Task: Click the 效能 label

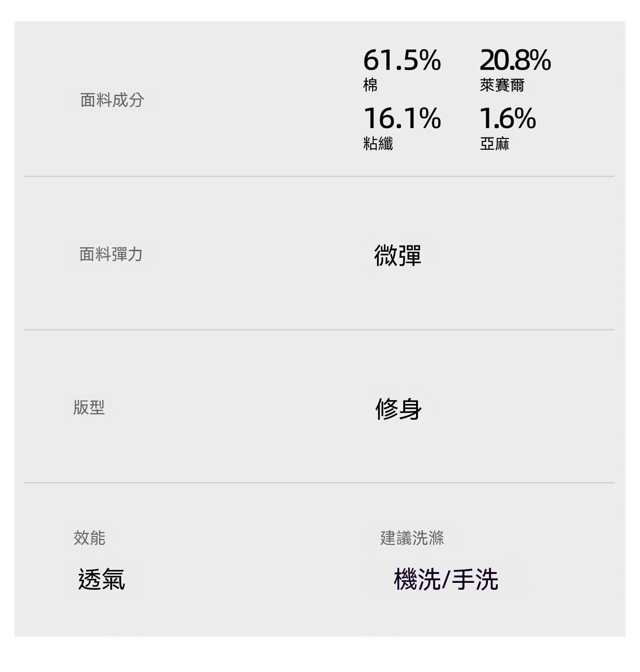Action: [90, 538]
